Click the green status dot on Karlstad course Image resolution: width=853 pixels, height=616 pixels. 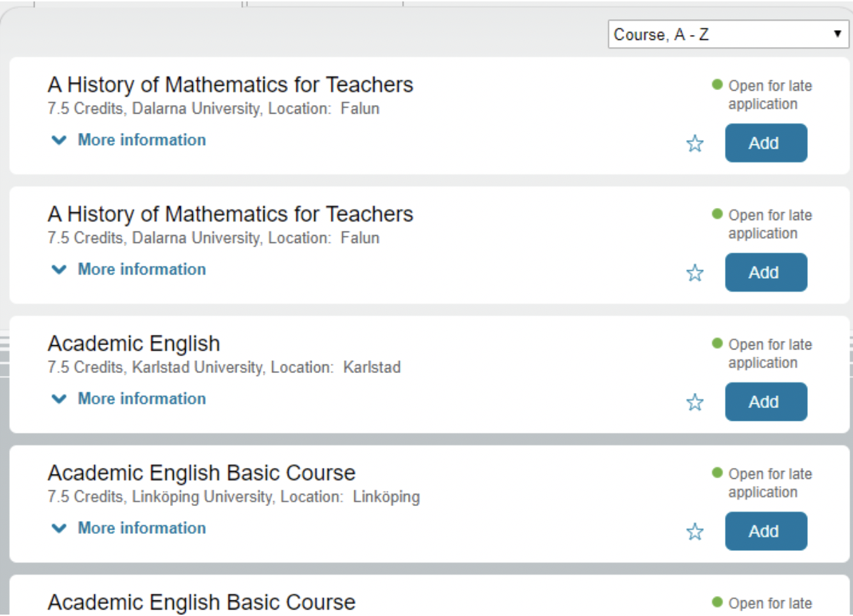(717, 344)
